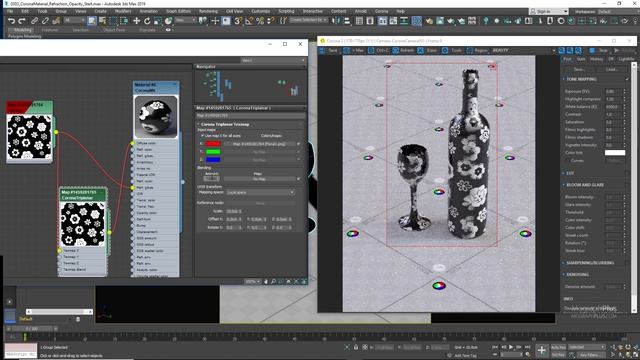Toggle the Curves checkbox in tone mapping
This screenshot has width=640, height=360.
567,161
